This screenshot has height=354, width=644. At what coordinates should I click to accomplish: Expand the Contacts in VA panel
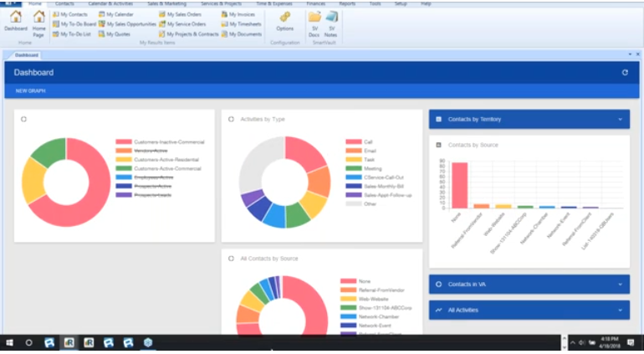point(529,285)
